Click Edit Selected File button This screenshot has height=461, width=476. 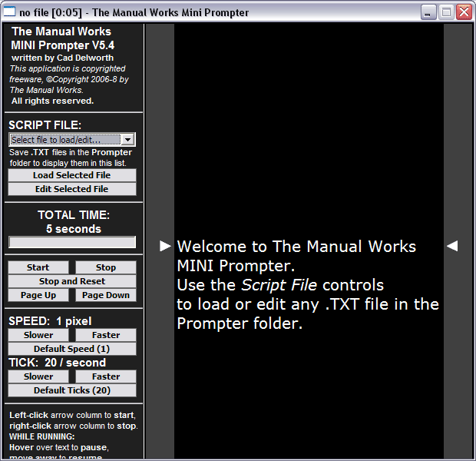point(72,189)
